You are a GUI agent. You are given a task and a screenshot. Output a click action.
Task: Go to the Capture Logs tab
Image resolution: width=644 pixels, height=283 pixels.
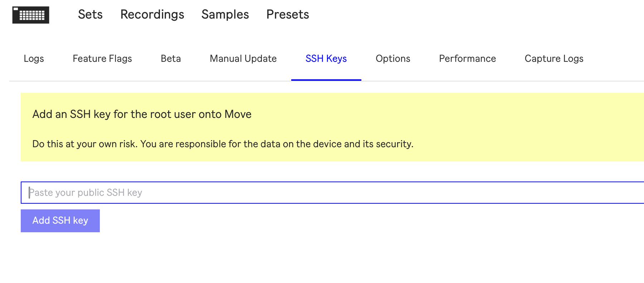[x=554, y=59]
